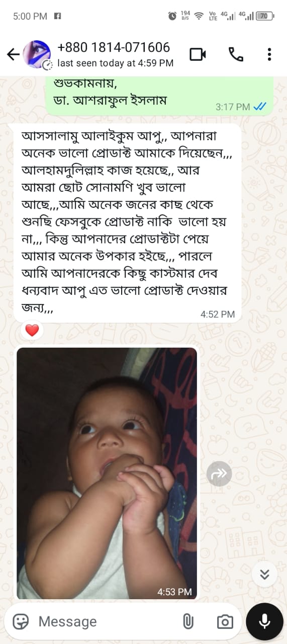Open the three-dot more options menu
The width and height of the screenshot is (287, 644).
point(269,54)
